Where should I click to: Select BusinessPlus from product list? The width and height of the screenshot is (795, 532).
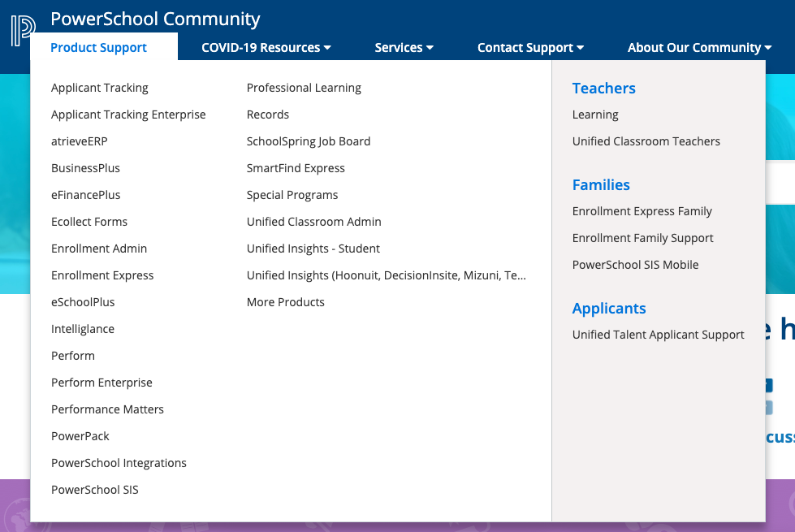coord(85,168)
